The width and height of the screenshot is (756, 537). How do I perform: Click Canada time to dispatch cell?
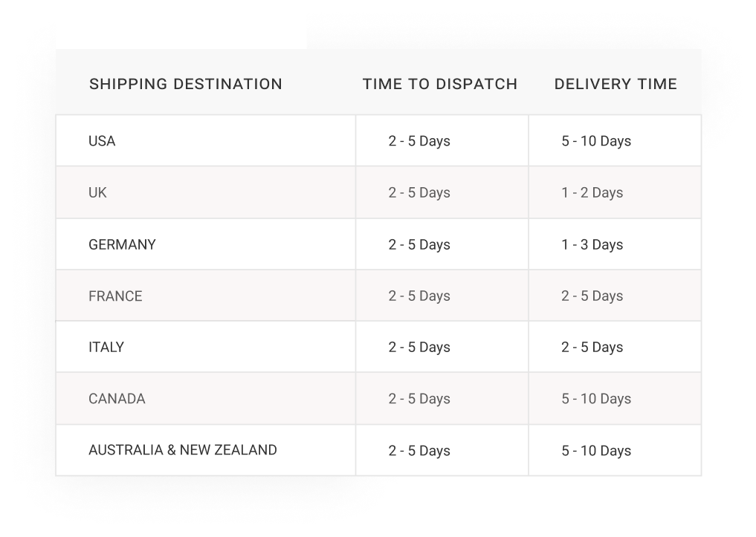tap(419, 399)
